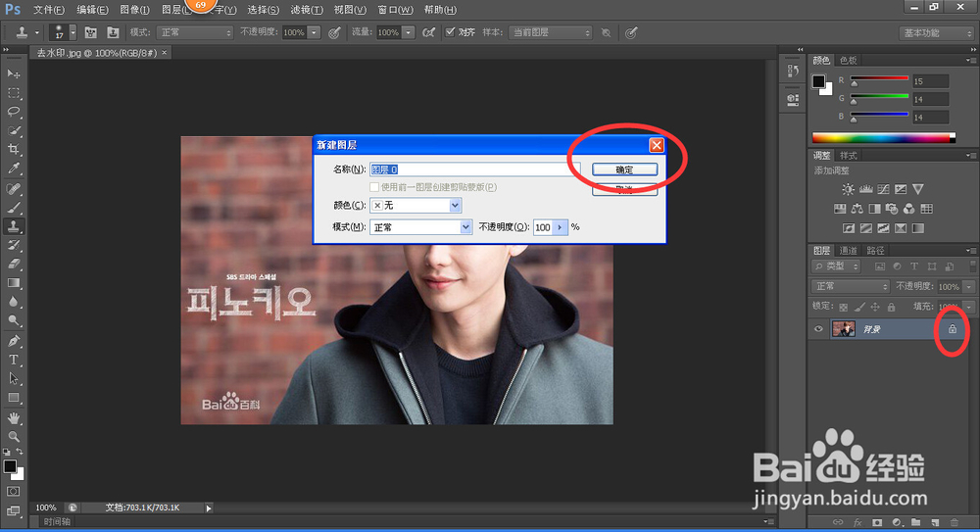This screenshot has height=532, width=980.
Task: Select the Horizontal Type tool
Action: [x=13, y=360]
